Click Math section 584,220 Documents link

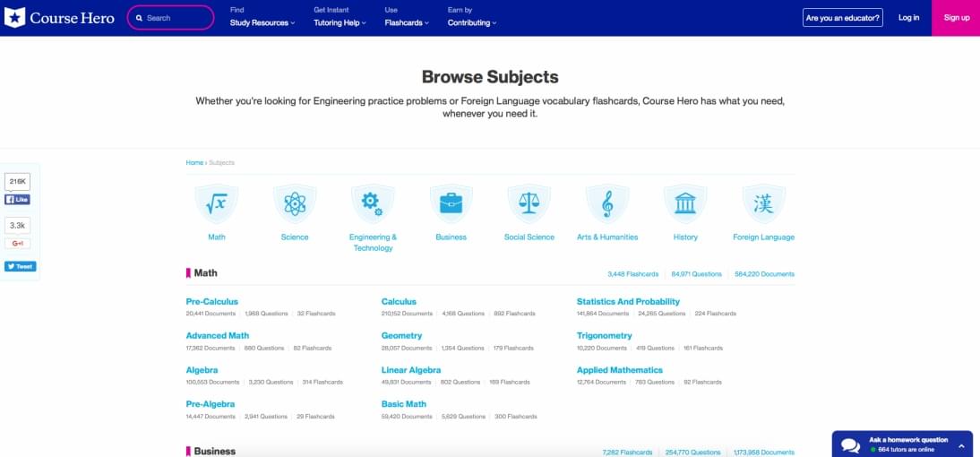(764, 274)
